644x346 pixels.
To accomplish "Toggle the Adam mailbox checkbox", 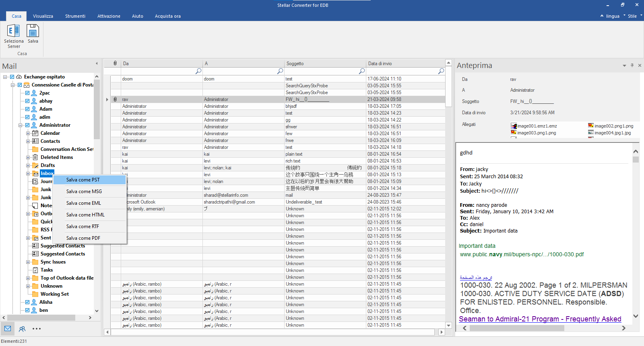I will [x=27, y=109].
